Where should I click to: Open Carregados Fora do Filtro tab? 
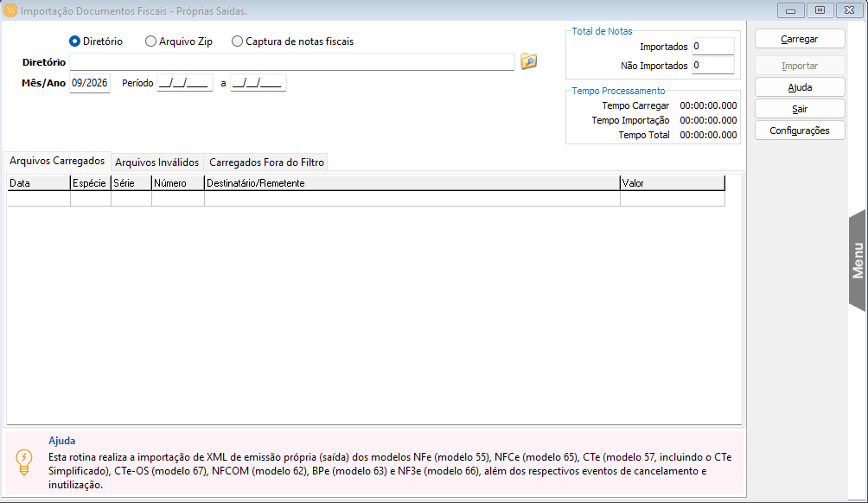(266, 162)
